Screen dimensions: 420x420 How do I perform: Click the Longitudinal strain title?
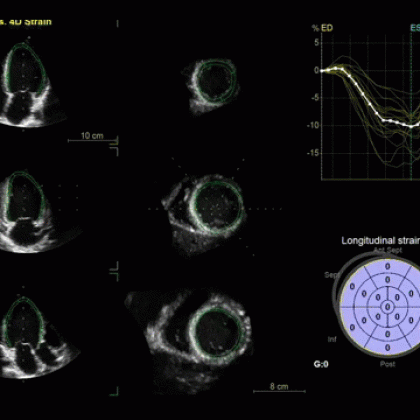click(x=380, y=241)
